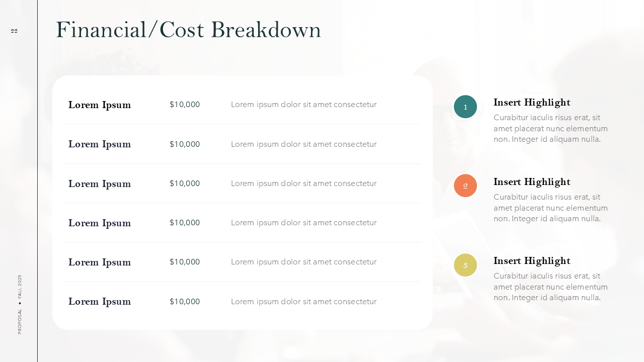This screenshot has height=362, width=644.
Task: Click the yellow circle numbered 3
Action: (465, 265)
